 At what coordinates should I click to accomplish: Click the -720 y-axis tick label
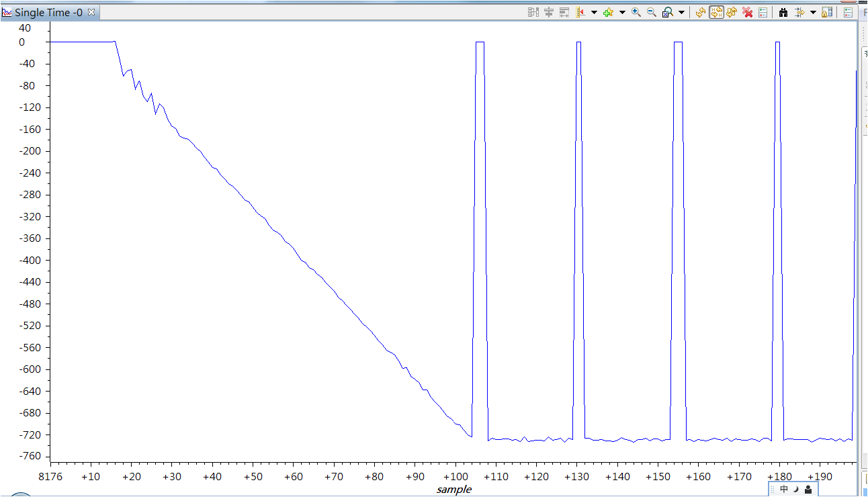31,435
